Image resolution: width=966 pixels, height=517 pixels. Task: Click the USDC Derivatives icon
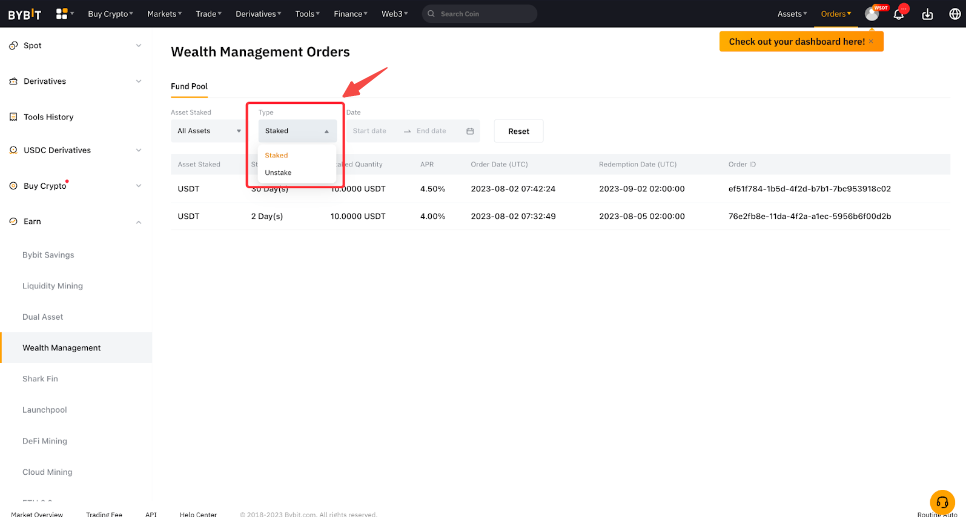pyautogui.click(x=13, y=150)
